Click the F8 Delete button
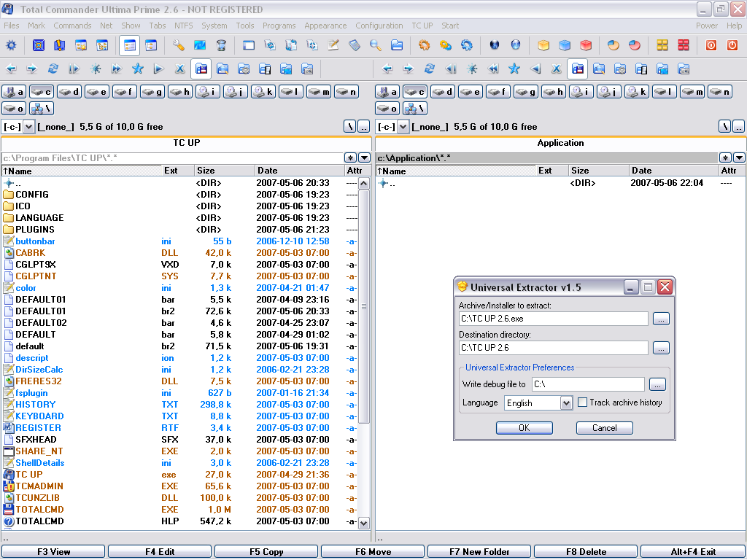This screenshot has height=560, width=747. [x=586, y=551]
